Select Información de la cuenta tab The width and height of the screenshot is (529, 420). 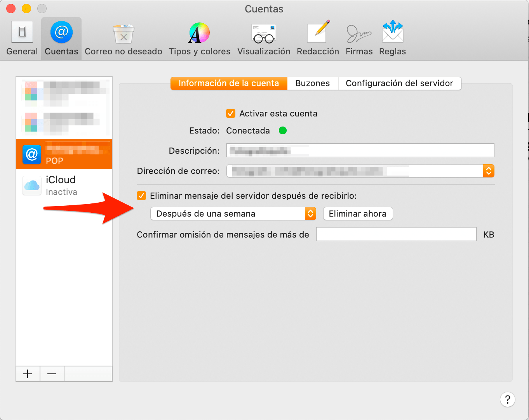coord(229,83)
